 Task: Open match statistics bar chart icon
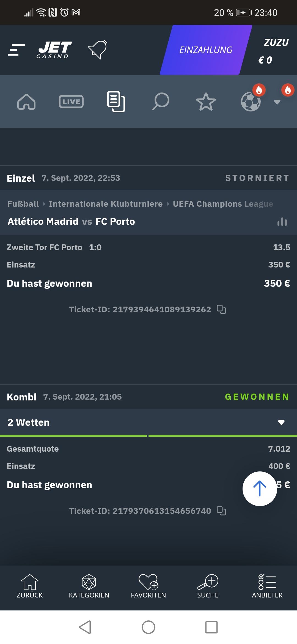point(282,222)
